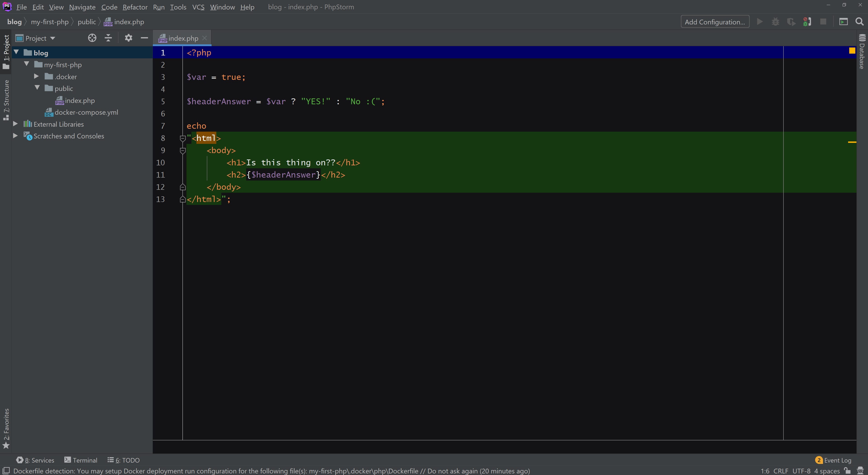Click the Run play icon in toolbar
The width and height of the screenshot is (868, 475).
759,22
